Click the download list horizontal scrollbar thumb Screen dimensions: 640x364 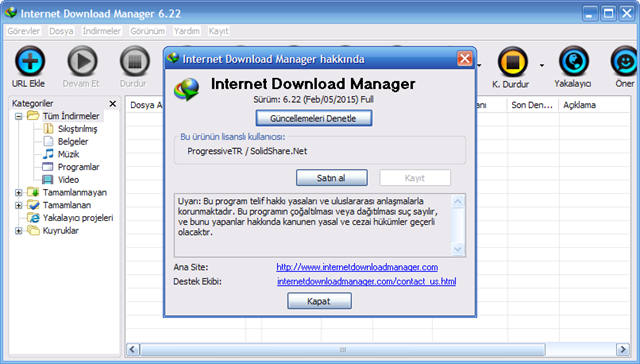click(342, 350)
